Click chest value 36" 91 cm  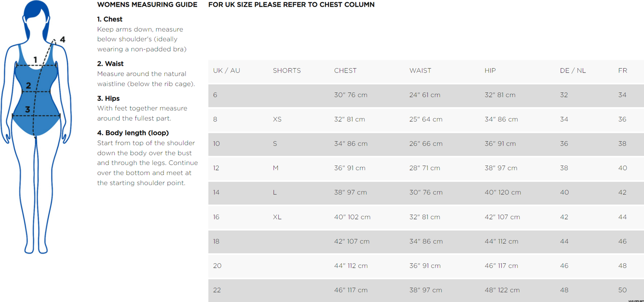(x=350, y=168)
